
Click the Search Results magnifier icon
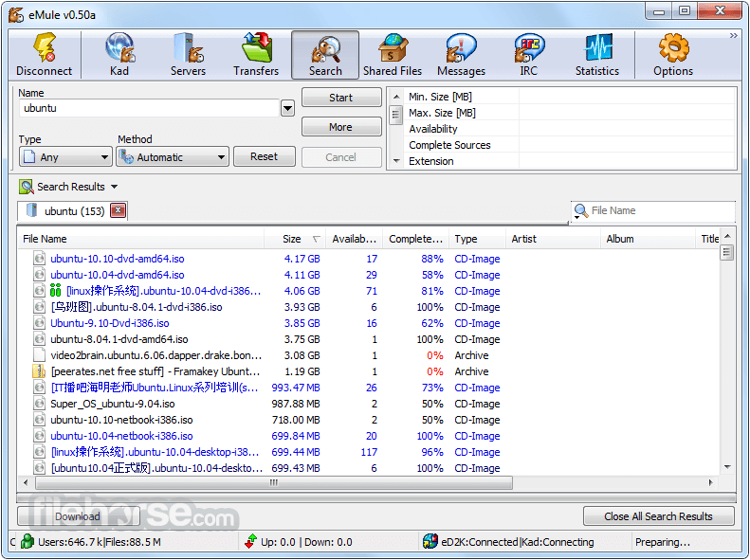pyautogui.click(x=27, y=187)
